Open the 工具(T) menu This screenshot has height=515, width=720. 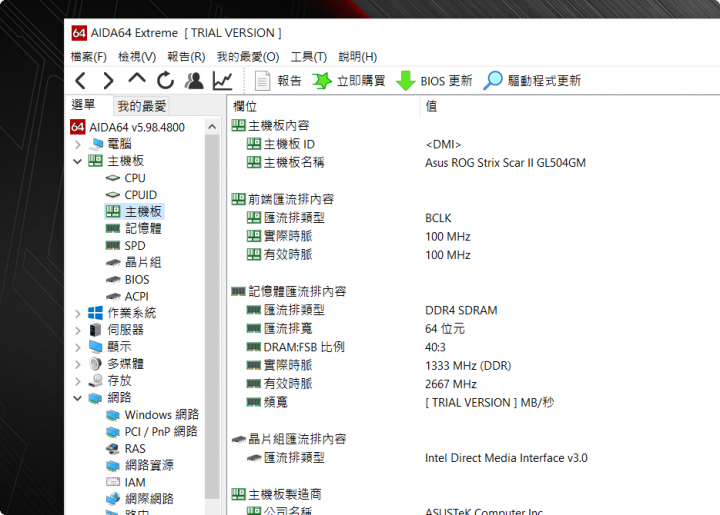[309, 57]
